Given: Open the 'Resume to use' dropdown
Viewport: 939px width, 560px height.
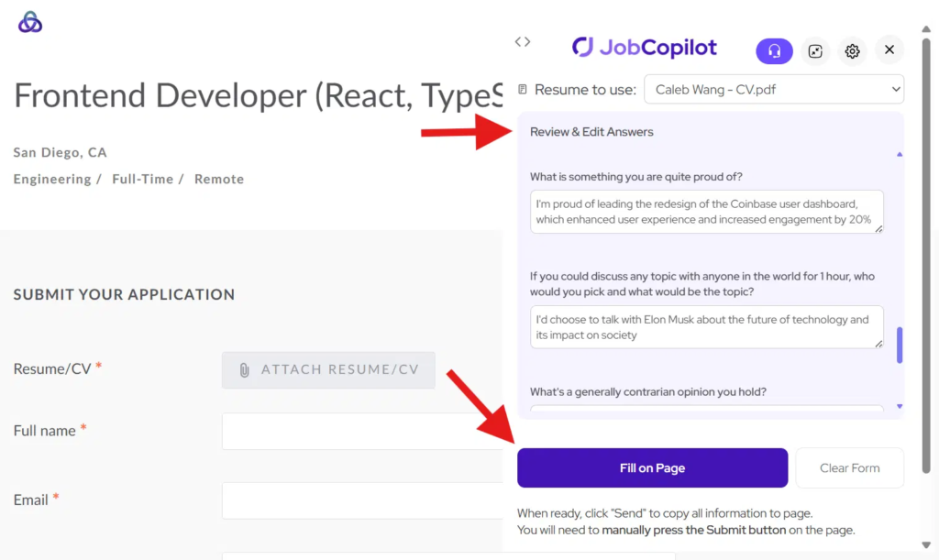Looking at the screenshot, I should pos(773,90).
